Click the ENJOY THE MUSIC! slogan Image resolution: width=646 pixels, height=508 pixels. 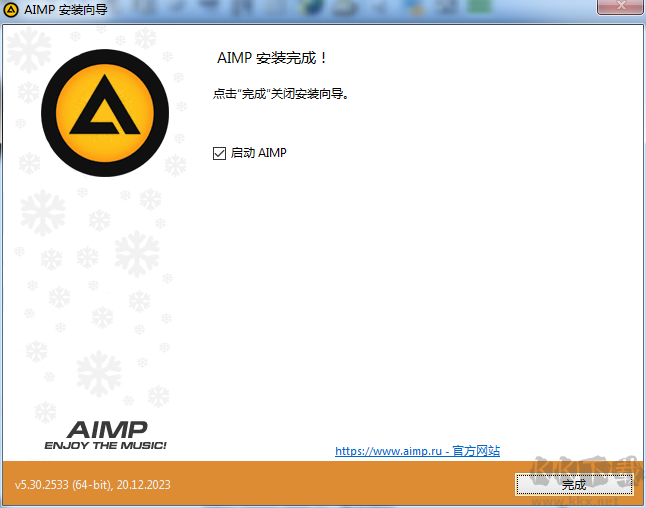click(x=105, y=445)
